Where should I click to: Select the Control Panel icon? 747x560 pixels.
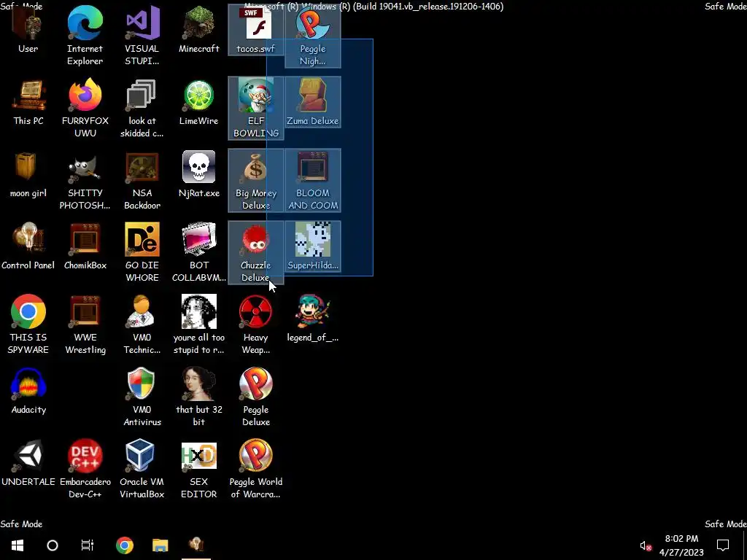point(28,246)
